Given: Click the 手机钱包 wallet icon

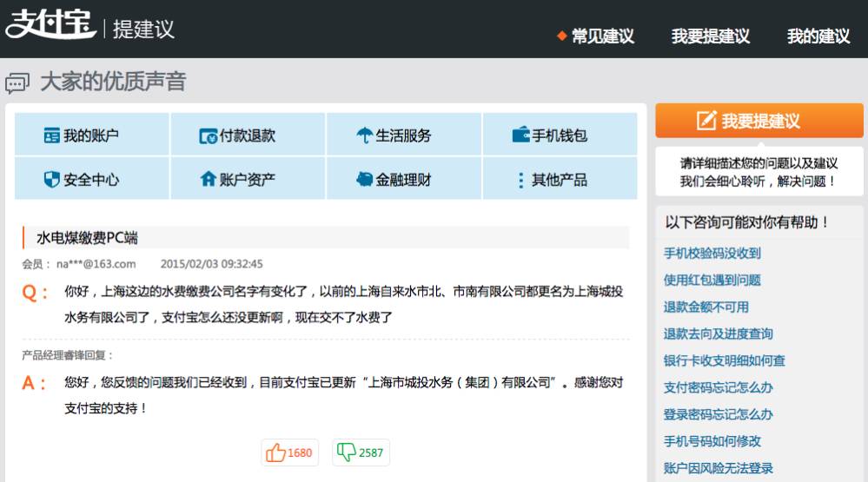Looking at the screenshot, I should tap(520, 135).
